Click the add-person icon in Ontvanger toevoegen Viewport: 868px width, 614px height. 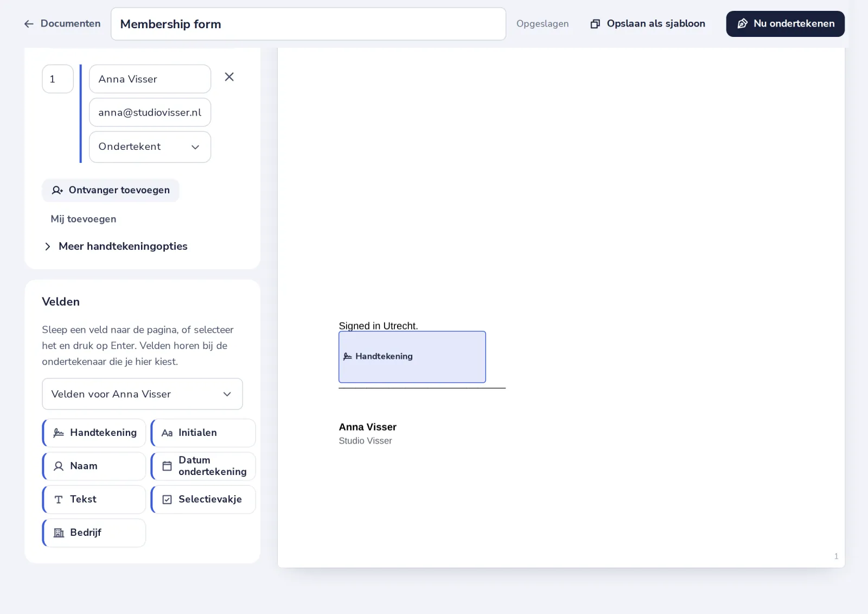click(58, 191)
